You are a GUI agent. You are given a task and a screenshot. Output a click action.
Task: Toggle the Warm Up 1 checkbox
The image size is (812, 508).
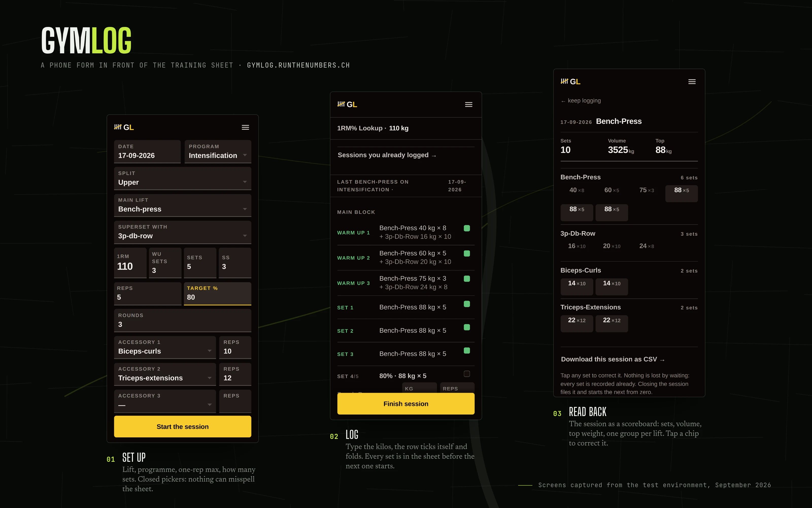coord(467,228)
